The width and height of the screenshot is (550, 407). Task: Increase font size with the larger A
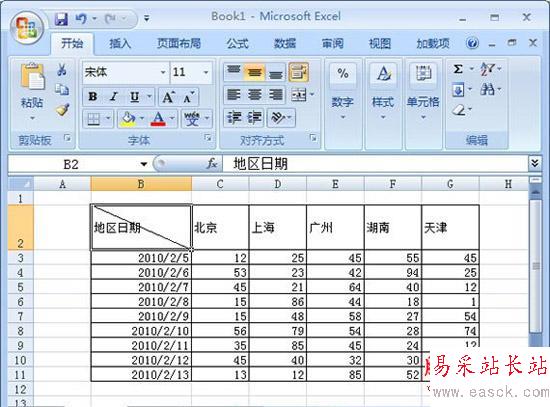click(x=169, y=97)
